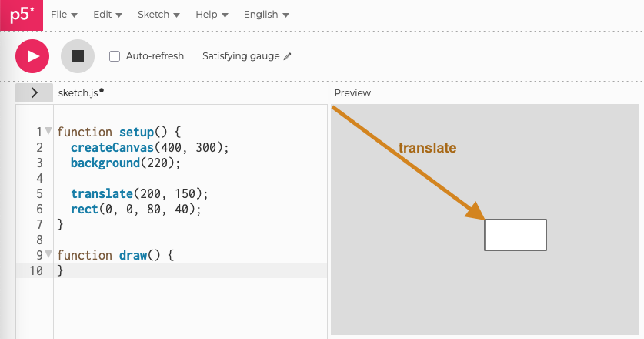Collapse the draw function fold arrow
This screenshot has width=644, height=339.
(48, 254)
